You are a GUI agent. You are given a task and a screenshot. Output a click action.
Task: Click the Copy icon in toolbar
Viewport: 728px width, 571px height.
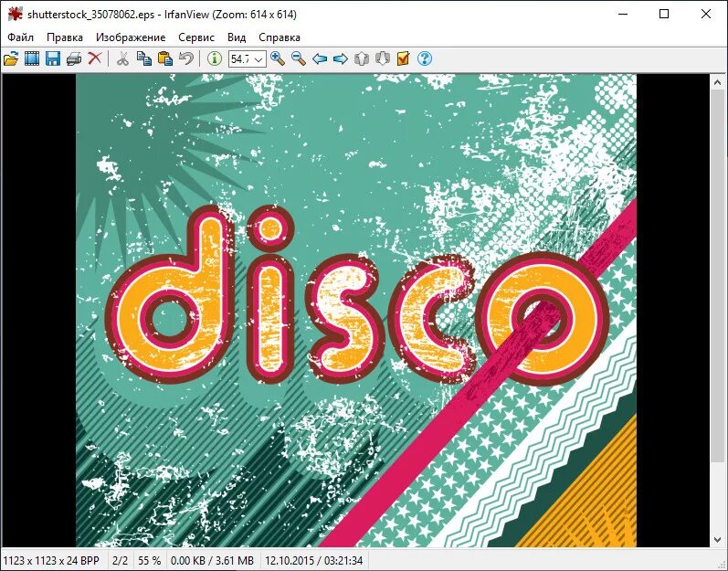pyautogui.click(x=144, y=58)
